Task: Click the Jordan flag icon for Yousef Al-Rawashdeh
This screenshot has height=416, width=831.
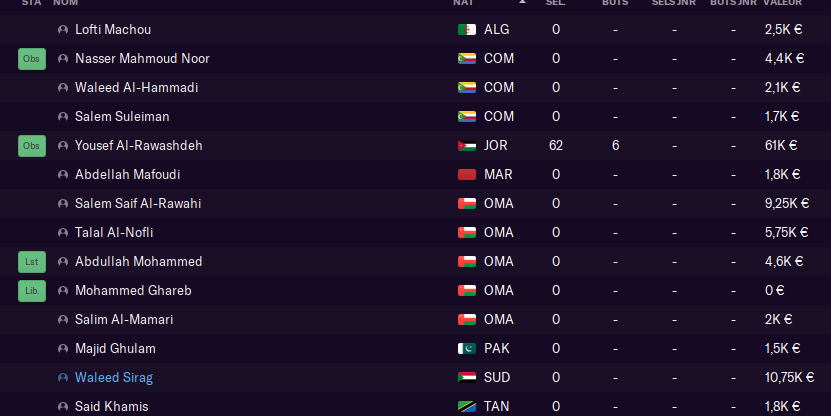Action: [x=467, y=146]
